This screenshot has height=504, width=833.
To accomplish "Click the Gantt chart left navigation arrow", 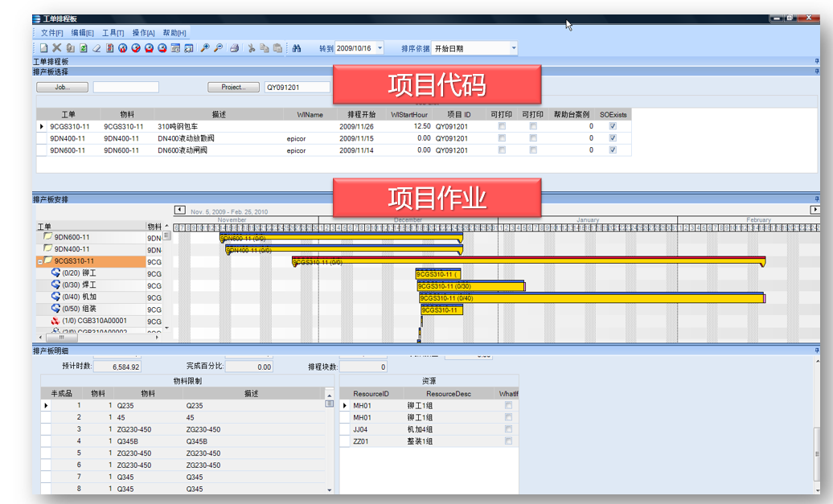I will 179,210.
